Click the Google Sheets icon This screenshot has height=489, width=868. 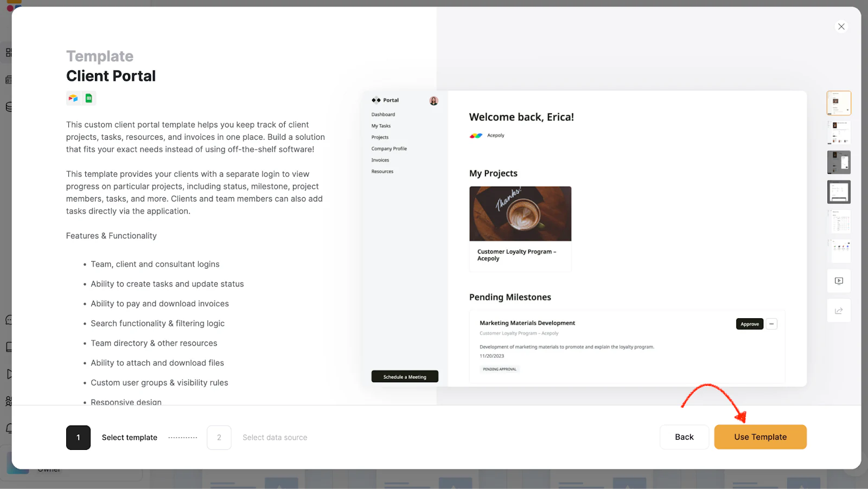(89, 98)
